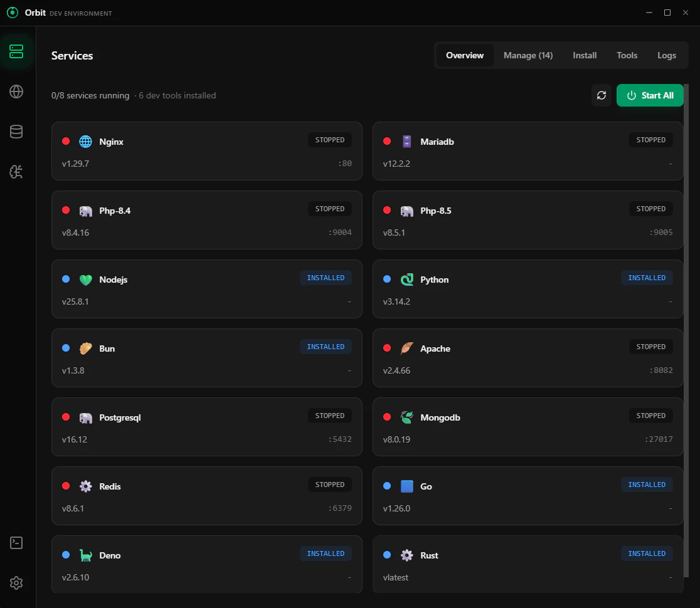Click the Redis STOPPED badge

point(329,485)
